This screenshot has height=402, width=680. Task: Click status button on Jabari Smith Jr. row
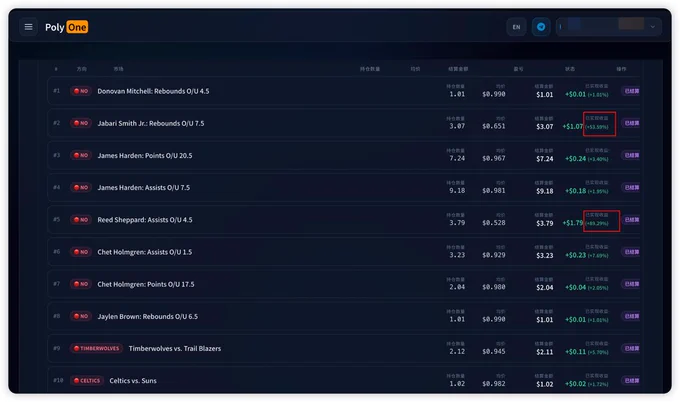631,123
